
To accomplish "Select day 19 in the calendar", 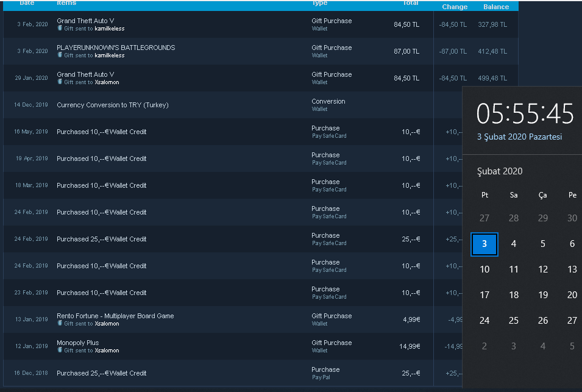I will pos(543,295).
